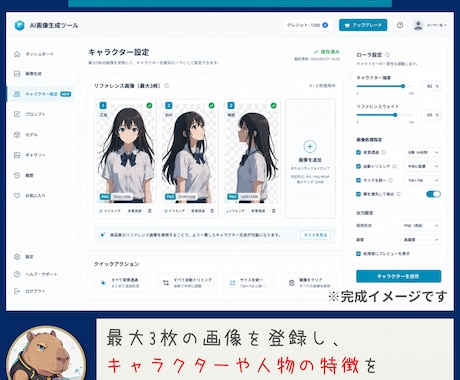Viewport: 460px width, 380px height.
Task: Click info icon next to 顔を優先して検出
Action: coord(398,194)
